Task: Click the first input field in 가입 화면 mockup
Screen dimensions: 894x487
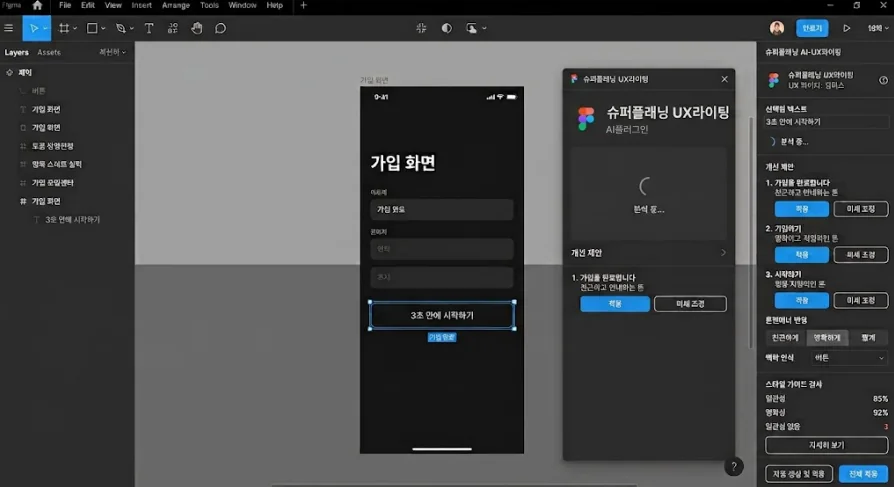Action: 442,209
